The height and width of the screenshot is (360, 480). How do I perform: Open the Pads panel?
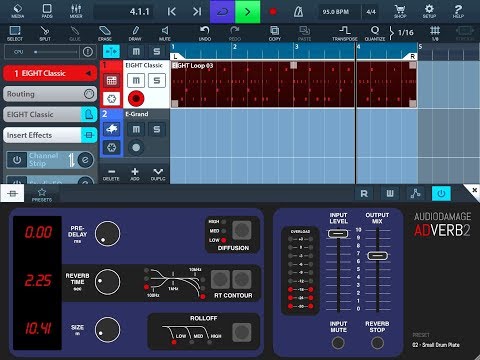47,11
